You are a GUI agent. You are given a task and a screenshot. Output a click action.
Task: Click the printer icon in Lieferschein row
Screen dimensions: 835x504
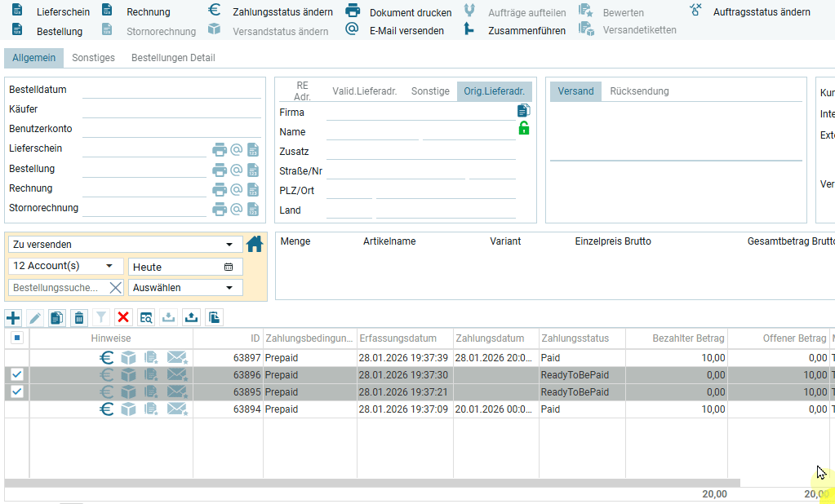click(x=220, y=149)
